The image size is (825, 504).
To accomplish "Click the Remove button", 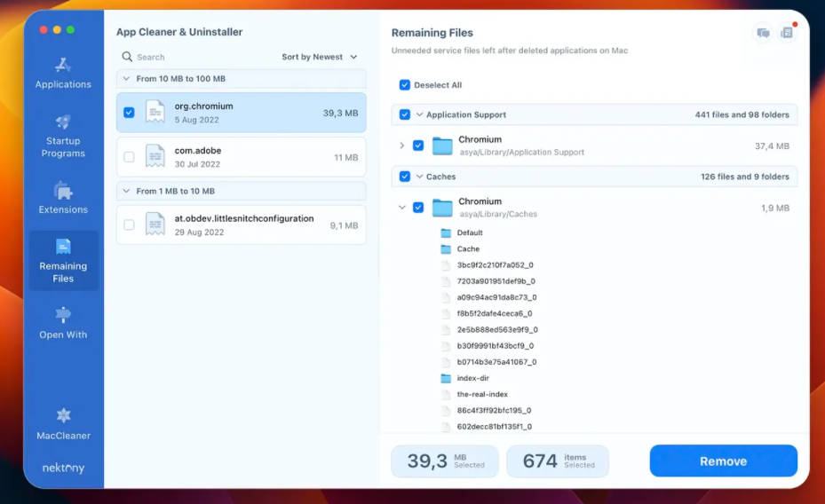I will 724,461.
